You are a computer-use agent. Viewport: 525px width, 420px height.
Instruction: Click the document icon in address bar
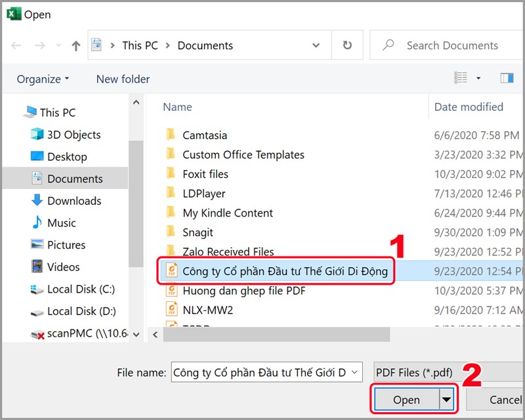click(x=96, y=45)
